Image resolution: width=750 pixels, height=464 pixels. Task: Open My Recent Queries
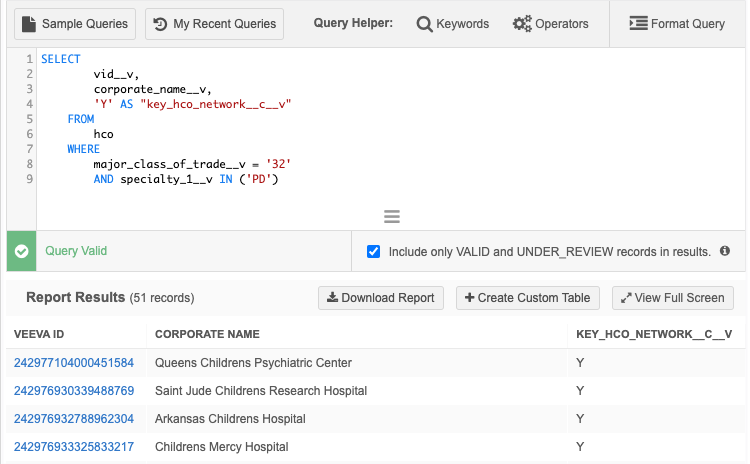coord(214,23)
